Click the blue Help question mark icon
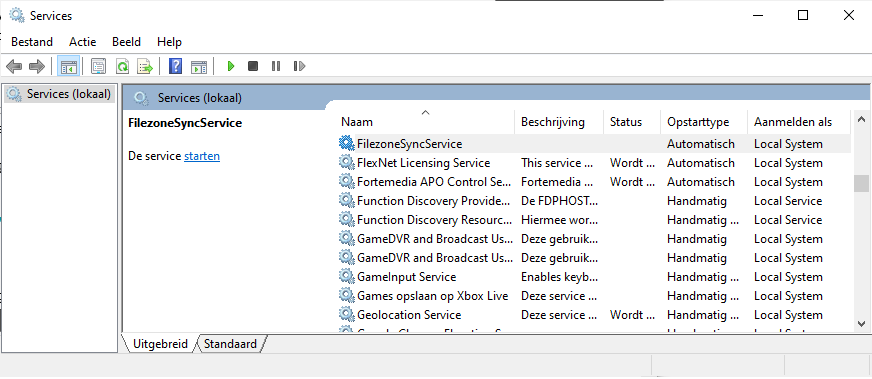 click(176, 67)
